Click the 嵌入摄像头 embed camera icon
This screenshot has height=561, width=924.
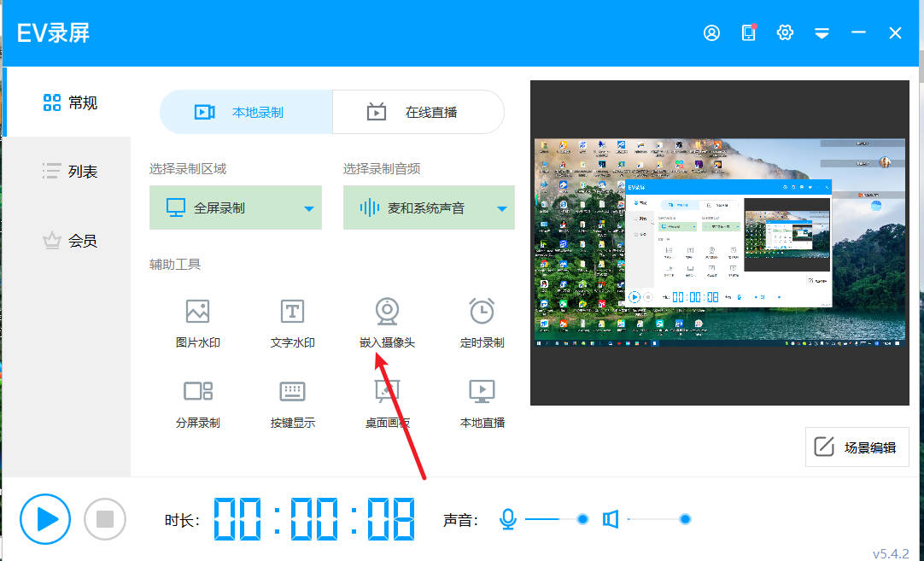(x=387, y=312)
